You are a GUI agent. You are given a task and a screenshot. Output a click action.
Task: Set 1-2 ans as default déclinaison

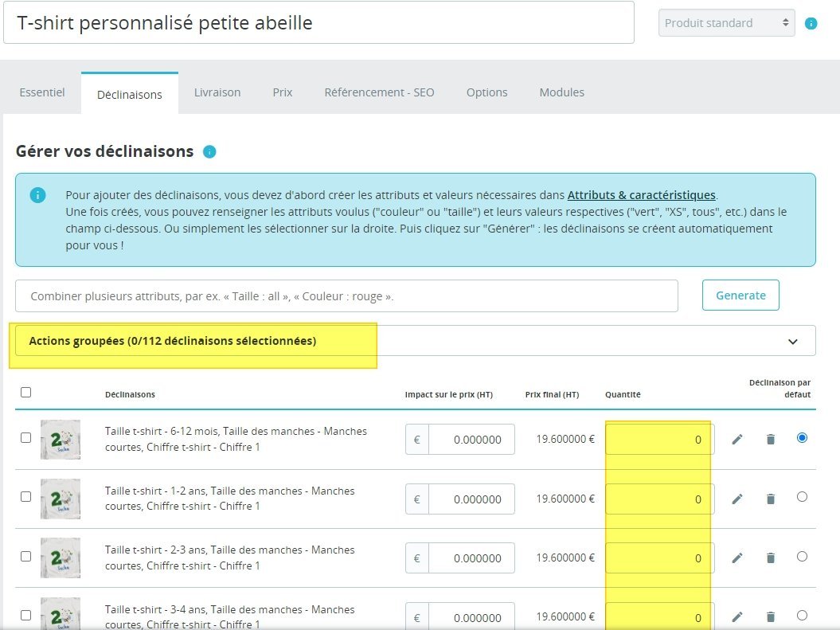tap(802, 497)
